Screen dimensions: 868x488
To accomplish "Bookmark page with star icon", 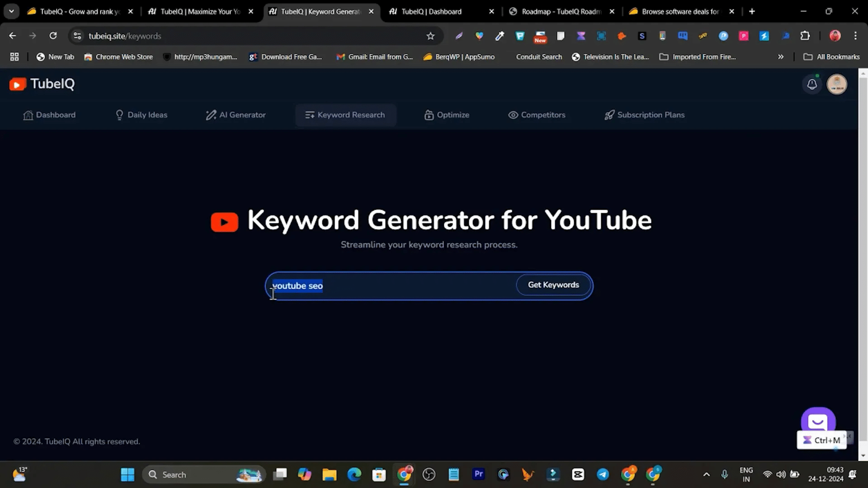I will (430, 36).
